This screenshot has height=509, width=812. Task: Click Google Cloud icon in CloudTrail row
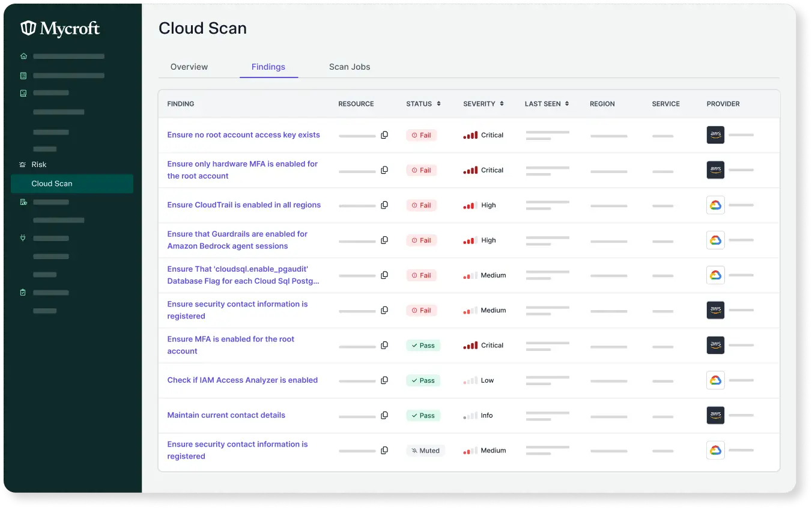(715, 205)
